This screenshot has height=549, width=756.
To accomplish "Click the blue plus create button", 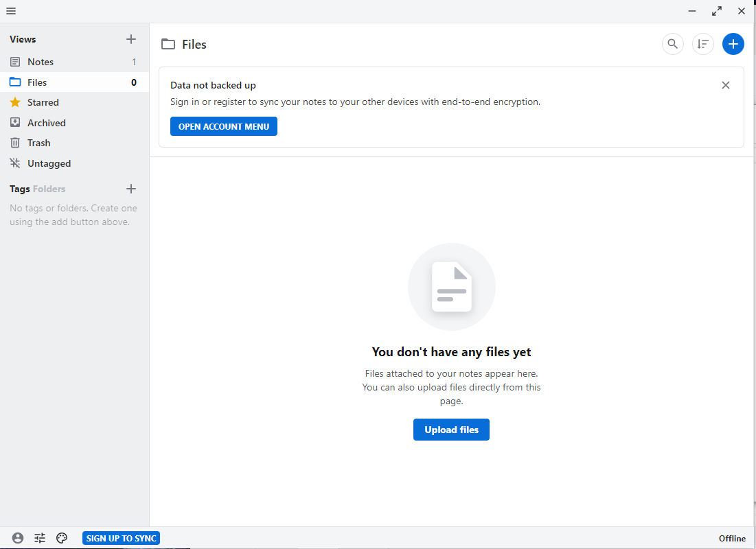I will 733,44.
